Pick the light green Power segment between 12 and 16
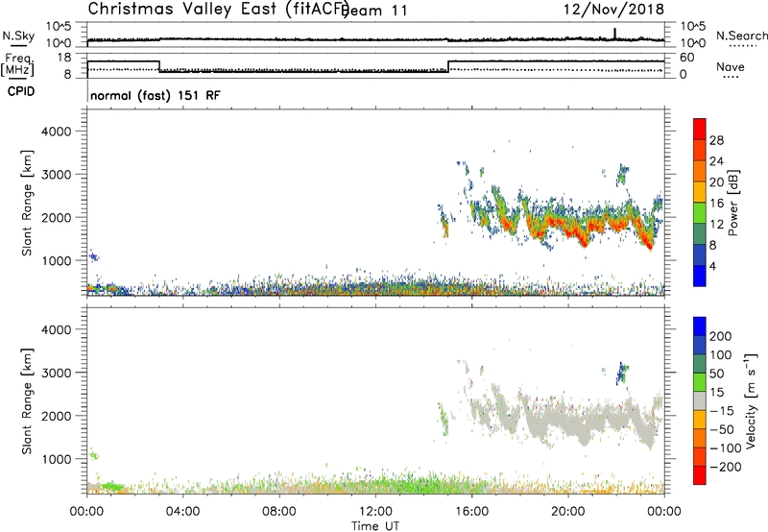768x532 pixels. (x=700, y=213)
